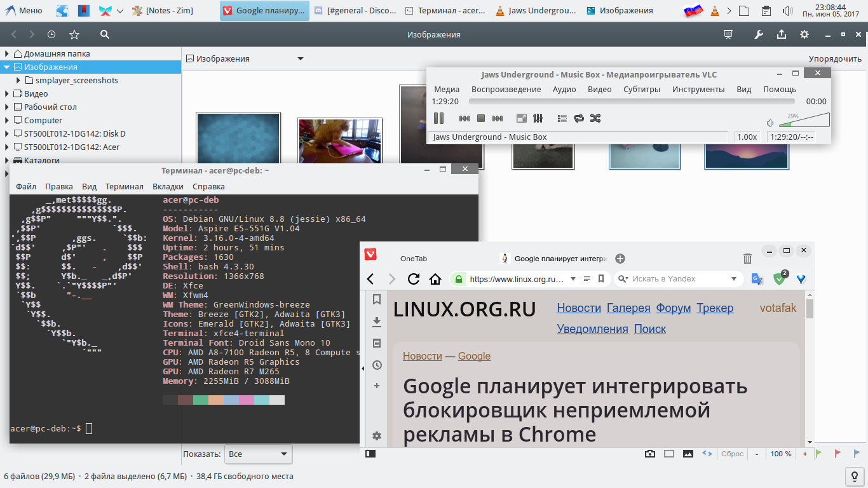Expand Домашняя папка tree node

coord(6,53)
